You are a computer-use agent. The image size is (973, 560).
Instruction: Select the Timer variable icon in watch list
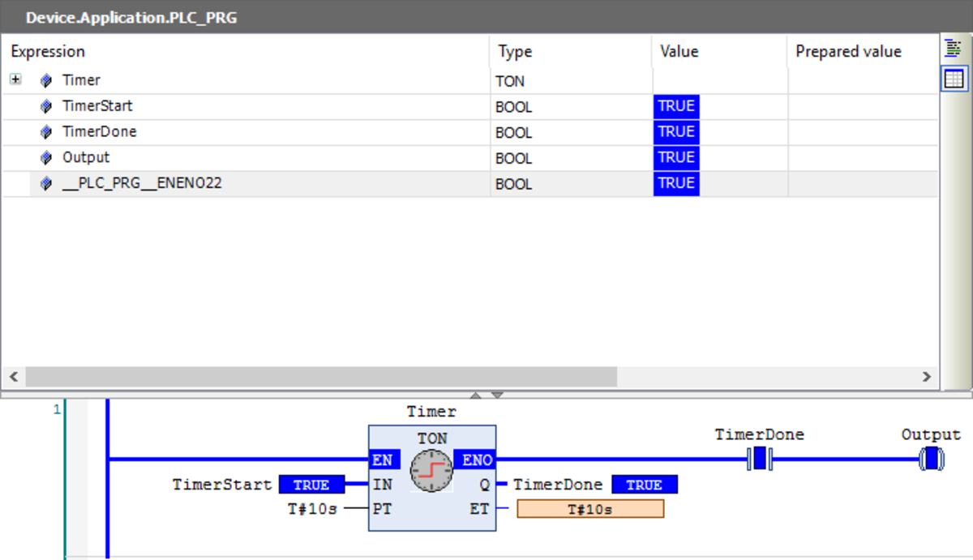coord(45,79)
